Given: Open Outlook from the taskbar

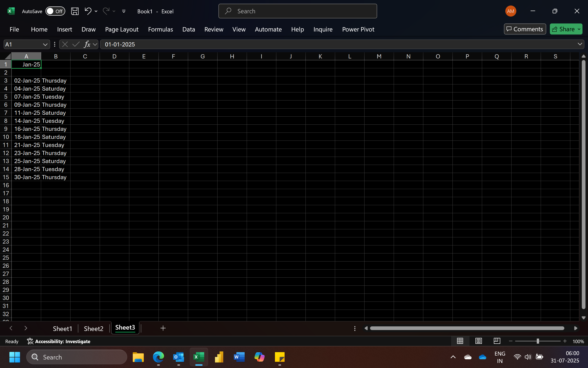Looking at the screenshot, I should click(x=178, y=357).
